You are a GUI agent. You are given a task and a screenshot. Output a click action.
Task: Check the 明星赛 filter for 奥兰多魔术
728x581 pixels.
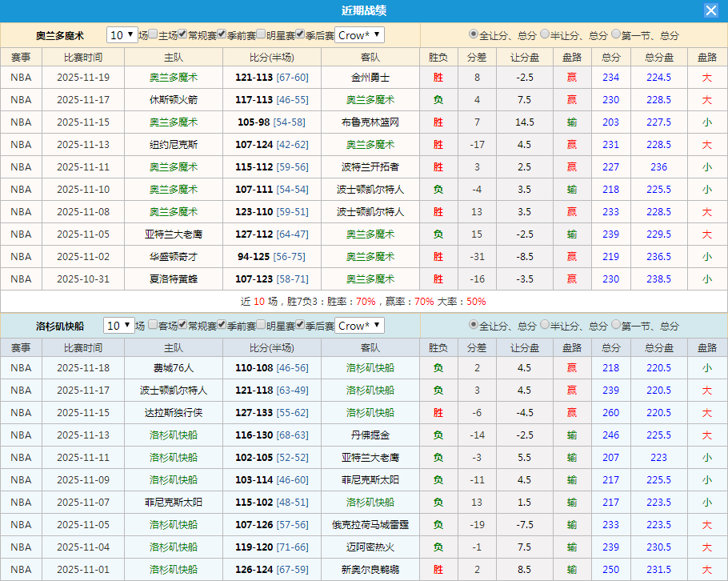pyautogui.click(x=259, y=35)
